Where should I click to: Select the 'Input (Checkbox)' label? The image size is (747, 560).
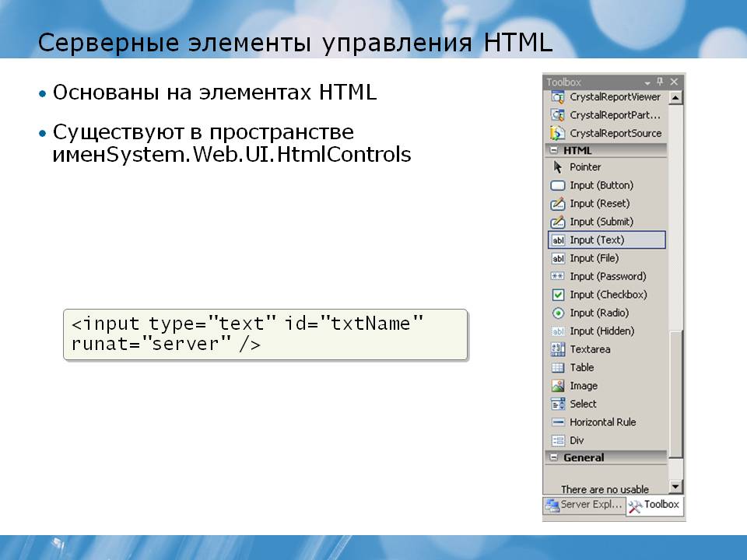608,295
